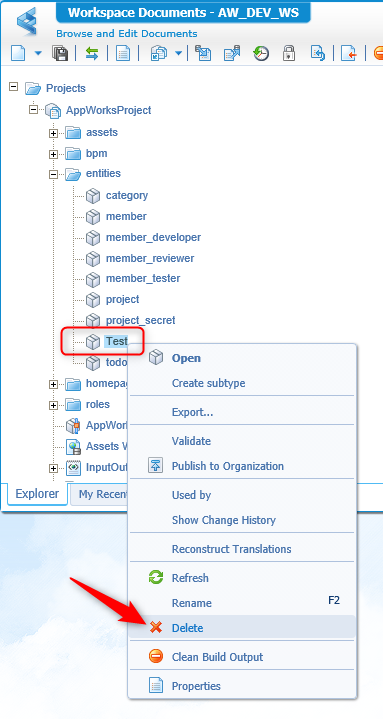
Task: Switch to the Explorer tab
Action: pyautogui.click(x=38, y=494)
